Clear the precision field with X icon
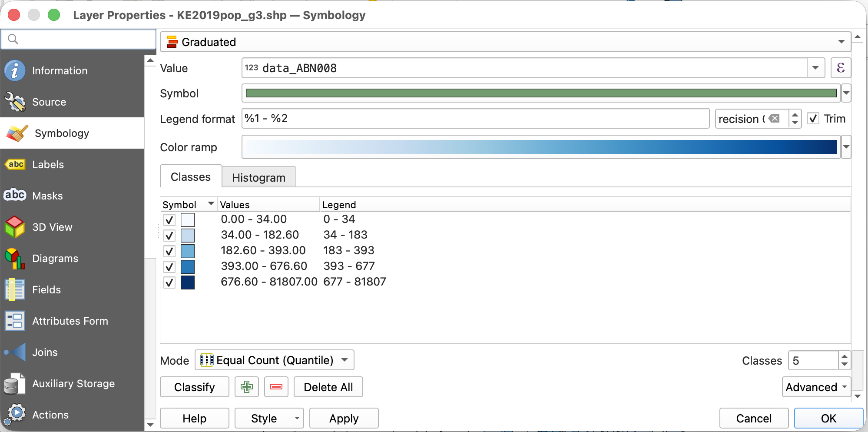 (x=774, y=118)
